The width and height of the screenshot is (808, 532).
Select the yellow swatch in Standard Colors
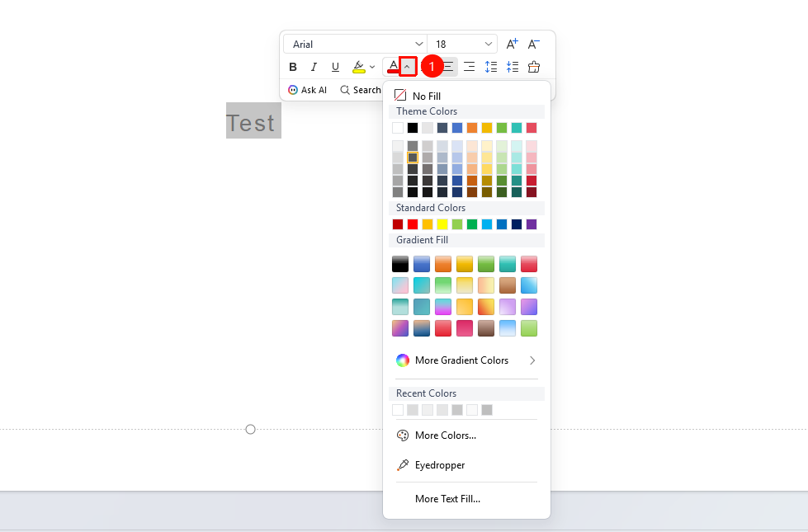point(442,224)
